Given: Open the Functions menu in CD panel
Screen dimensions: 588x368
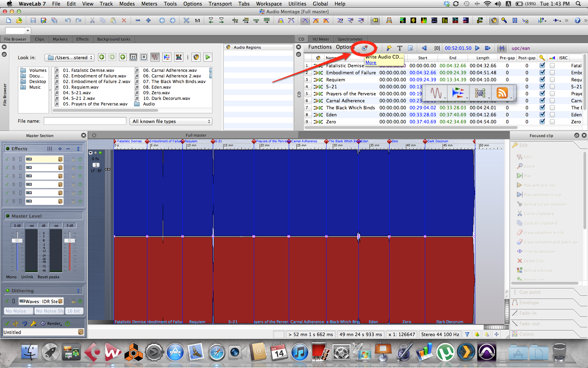Looking at the screenshot, I should pos(320,47).
